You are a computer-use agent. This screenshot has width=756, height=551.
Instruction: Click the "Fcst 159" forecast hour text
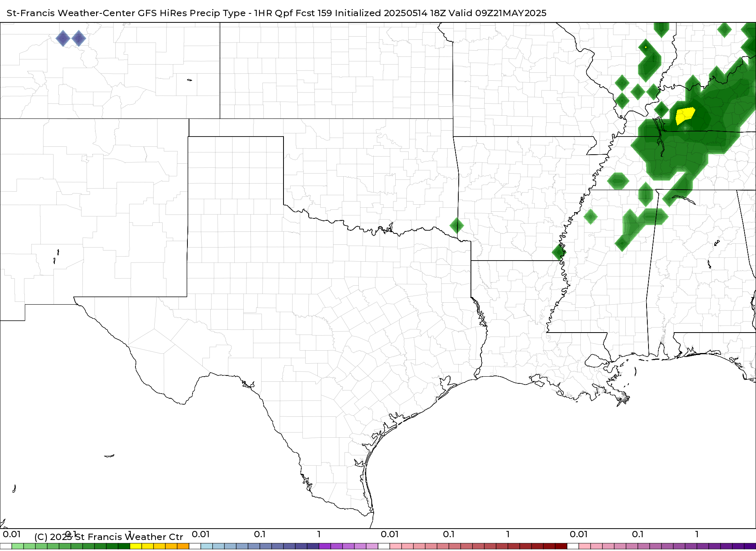(314, 13)
